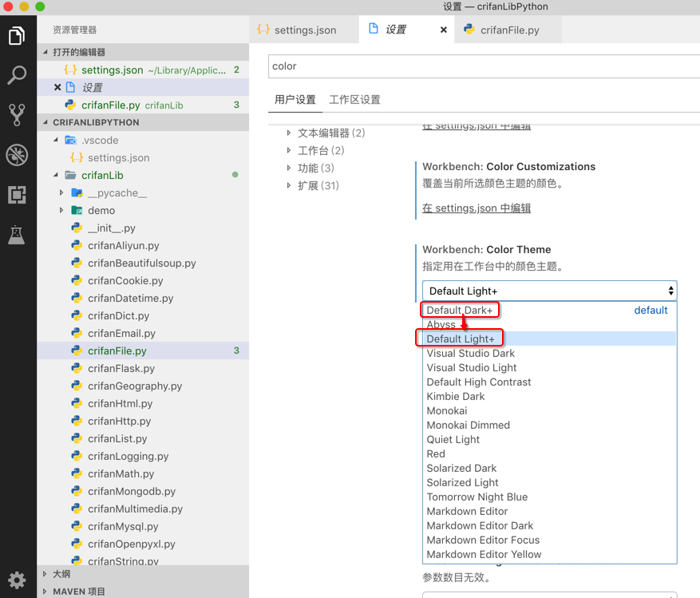Open crifanEmail.py in file tree
This screenshot has height=598, width=700.
(143, 333)
